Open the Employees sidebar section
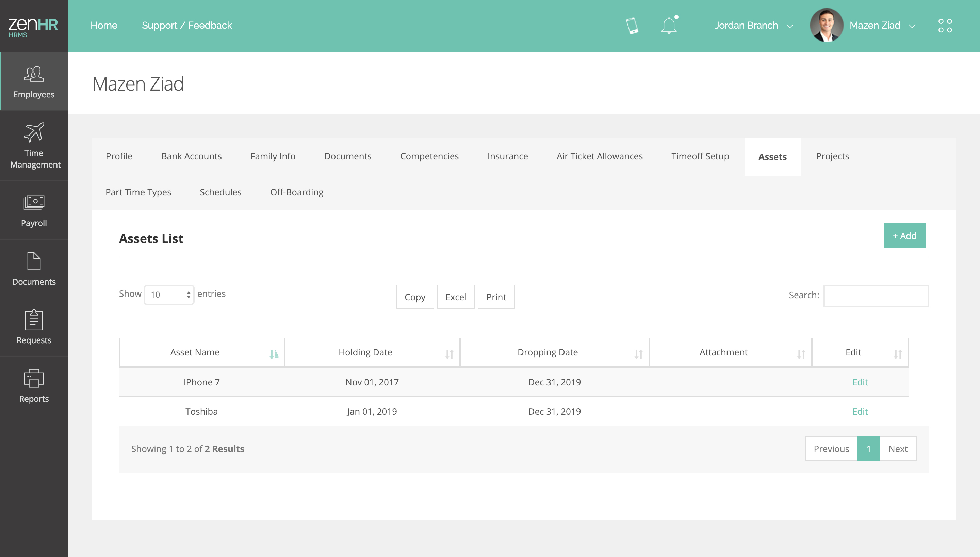The width and height of the screenshot is (980, 557). coord(34,82)
